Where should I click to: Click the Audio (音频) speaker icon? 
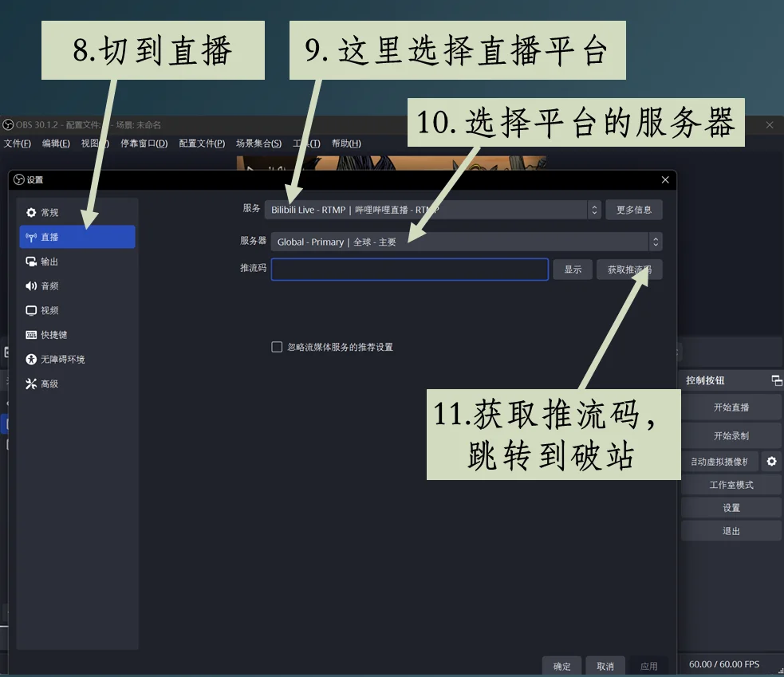[x=31, y=286]
